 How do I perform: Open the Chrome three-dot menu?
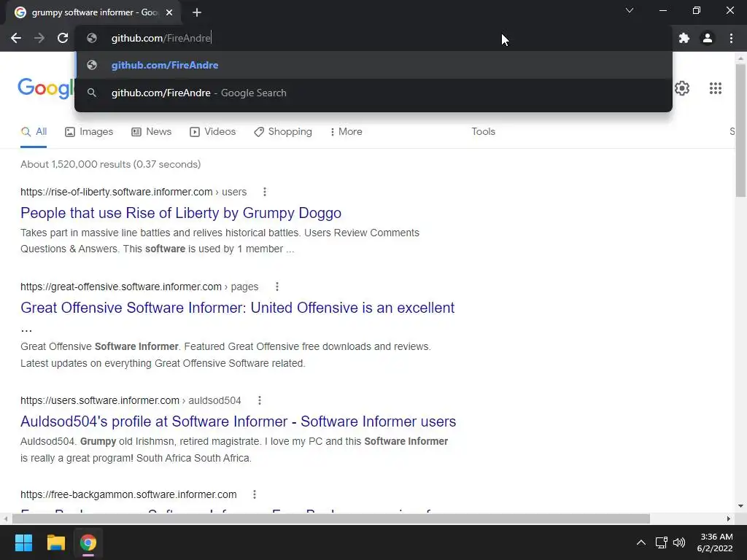point(731,38)
